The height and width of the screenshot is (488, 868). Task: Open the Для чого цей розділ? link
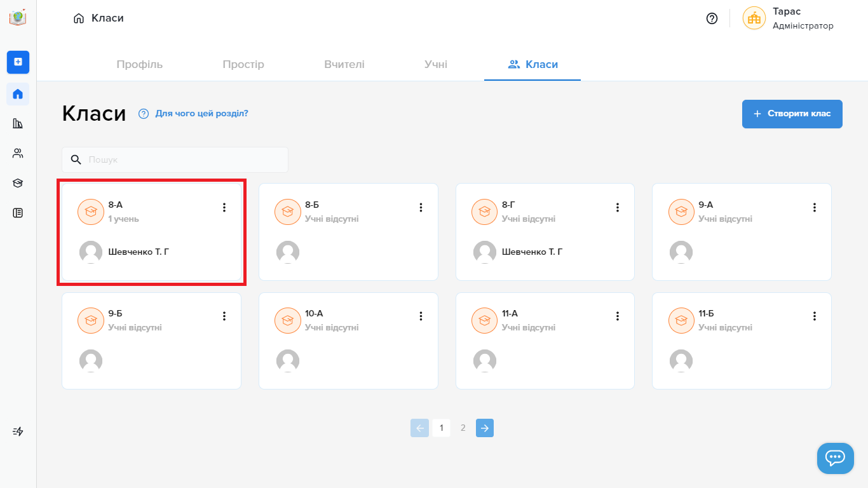201,114
